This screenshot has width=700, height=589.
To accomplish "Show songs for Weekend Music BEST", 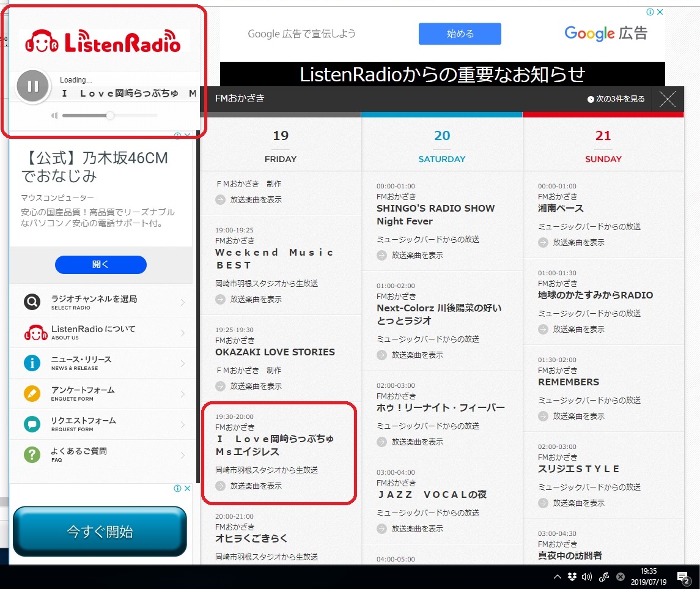I will click(x=249, y=299).
